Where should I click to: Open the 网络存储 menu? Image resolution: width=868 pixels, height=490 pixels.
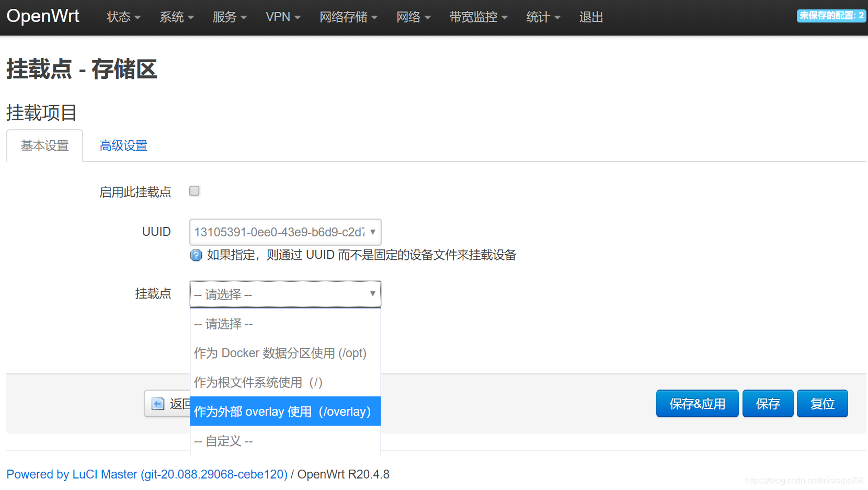click(349, 17)
